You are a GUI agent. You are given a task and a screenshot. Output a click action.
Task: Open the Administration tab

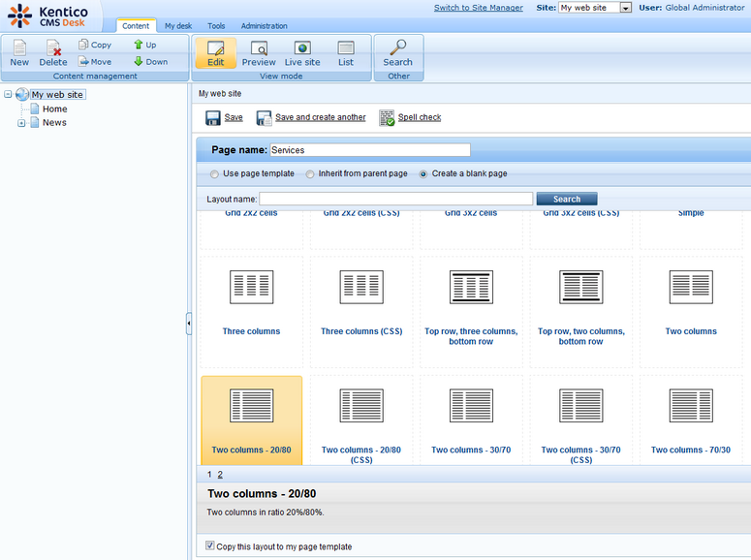(x=264, y=26)
